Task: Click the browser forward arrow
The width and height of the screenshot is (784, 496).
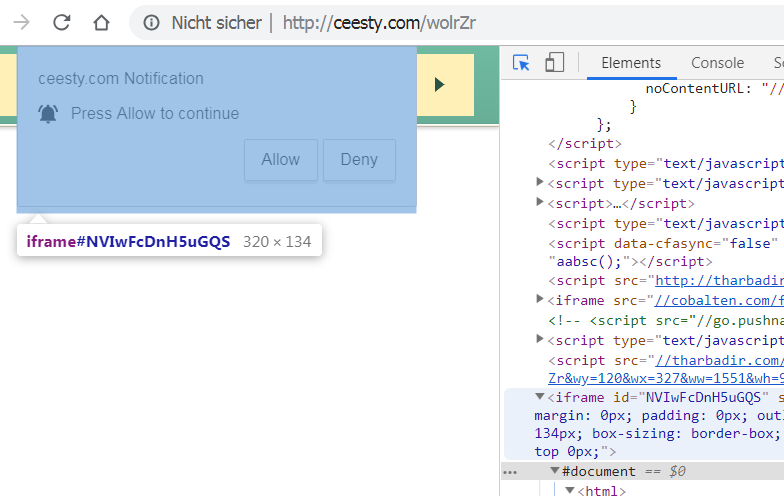Action: pos(21,22)
